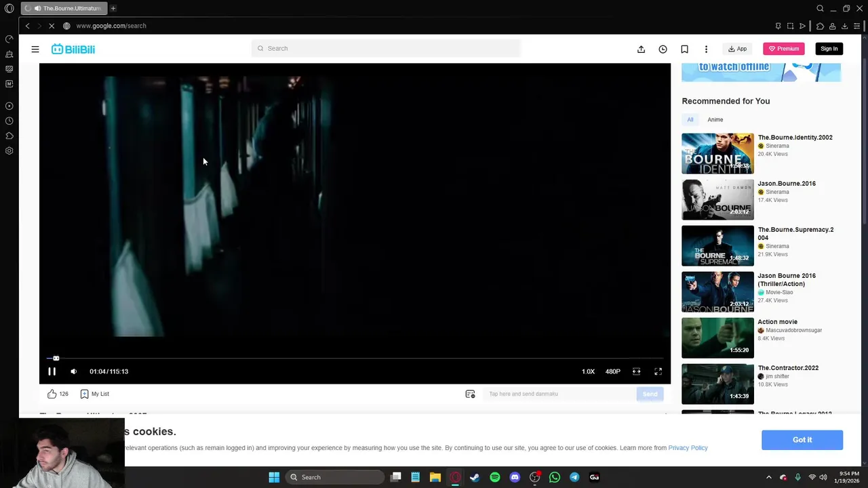This screenshot has height=488, width=868.
Task: Open sidebar settings gear icon
Action: click(x=9, y=150)
